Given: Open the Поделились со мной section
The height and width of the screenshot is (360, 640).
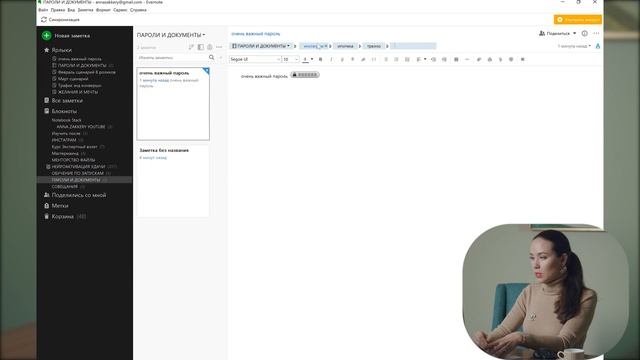Looking at the screenshot, I should click(x=79, y=195).
